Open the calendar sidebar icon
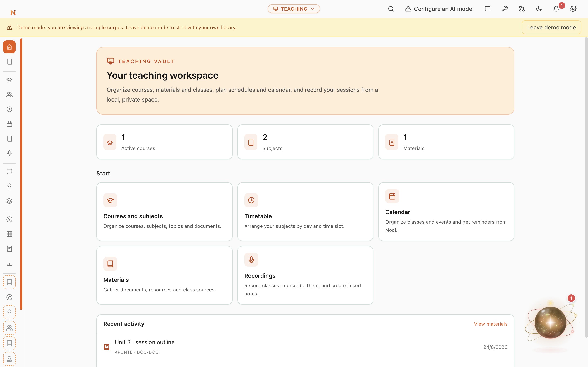The width and height of the screenshot is (588, 367). coord(9,124)
